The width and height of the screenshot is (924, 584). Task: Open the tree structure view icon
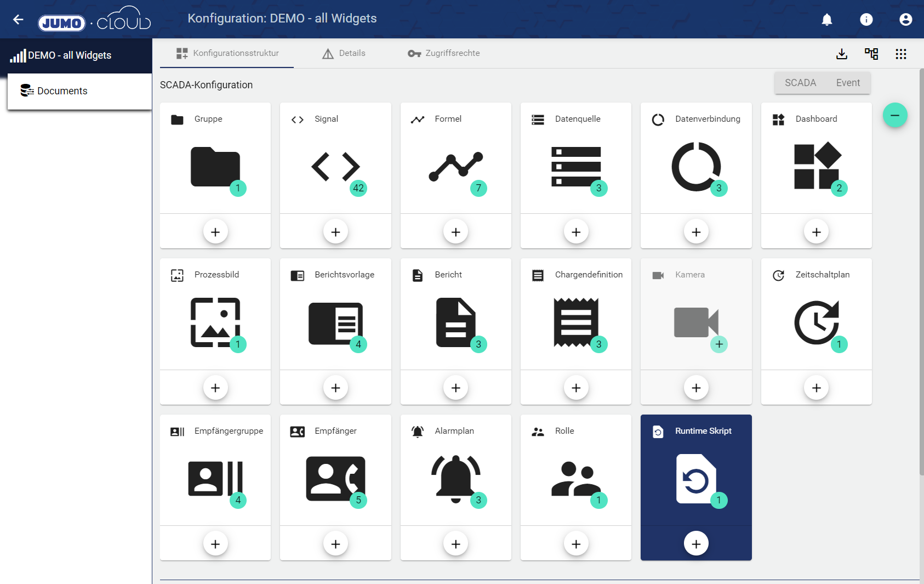click(x=871, y=54)
